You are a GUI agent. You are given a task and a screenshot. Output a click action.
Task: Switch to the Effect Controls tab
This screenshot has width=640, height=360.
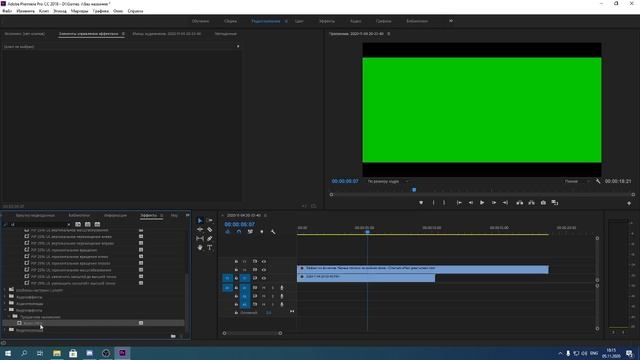point(89,34)
